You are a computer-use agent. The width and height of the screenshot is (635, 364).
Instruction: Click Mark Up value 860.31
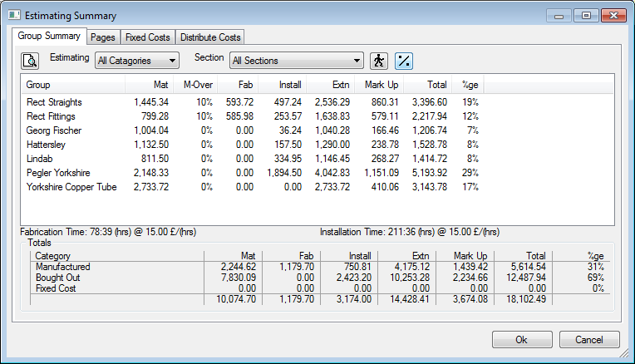point(385,102)
